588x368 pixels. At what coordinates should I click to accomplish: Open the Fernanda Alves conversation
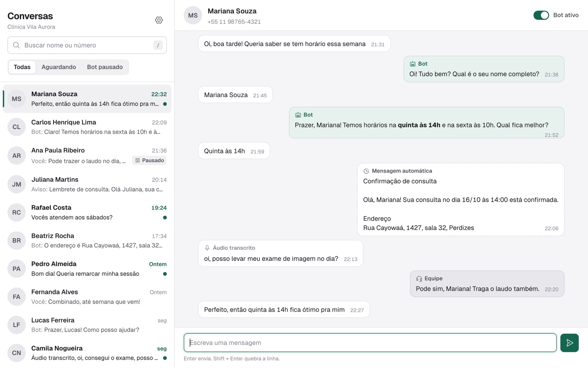point(87,297)
